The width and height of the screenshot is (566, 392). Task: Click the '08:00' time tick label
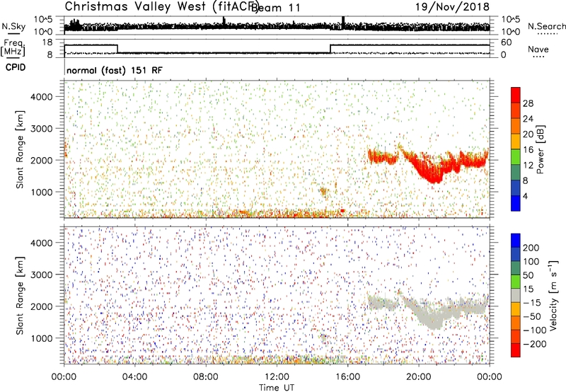click(206, 377)
